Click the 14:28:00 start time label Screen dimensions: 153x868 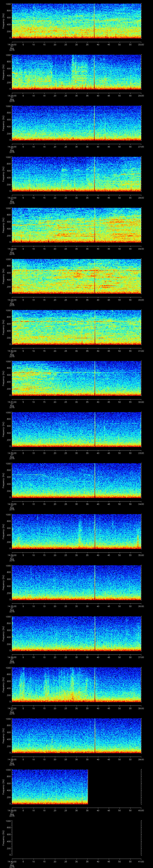(x=12, y=249)
